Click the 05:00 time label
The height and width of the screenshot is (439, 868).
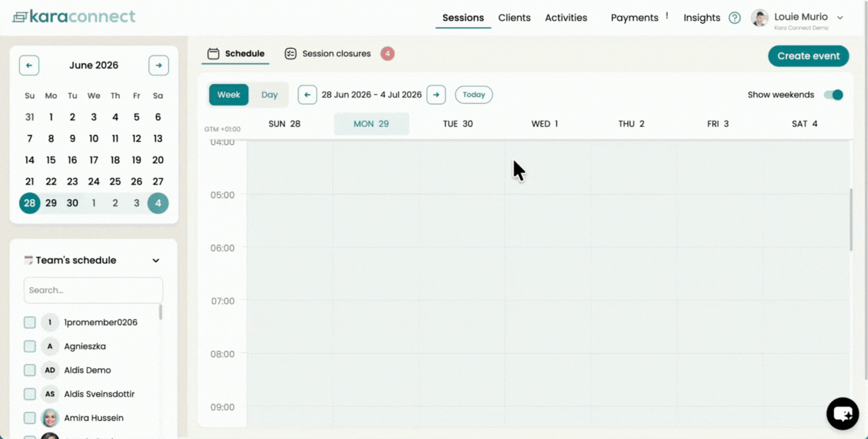(x=222, y=195)
